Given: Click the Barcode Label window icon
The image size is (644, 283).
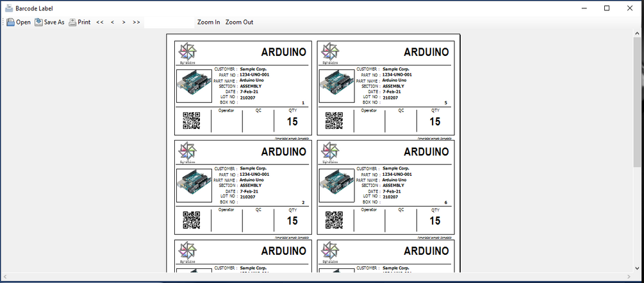Looking at the screenshot, I should 8,8.
